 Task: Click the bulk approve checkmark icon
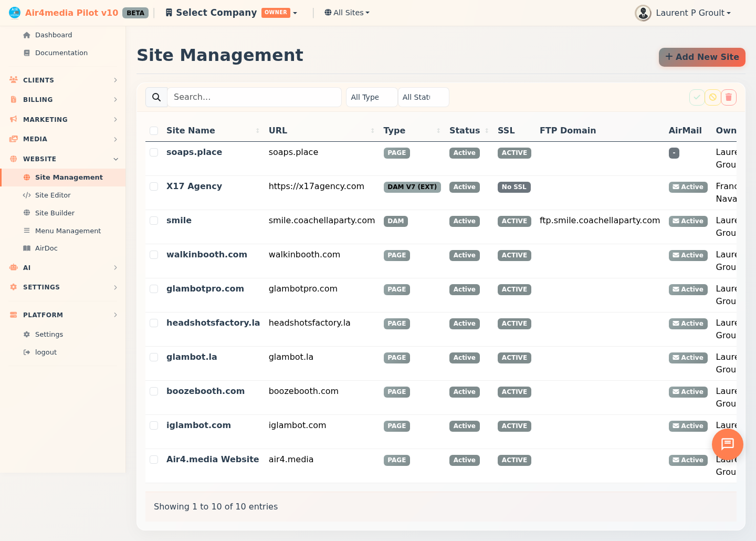click(697, 97)
